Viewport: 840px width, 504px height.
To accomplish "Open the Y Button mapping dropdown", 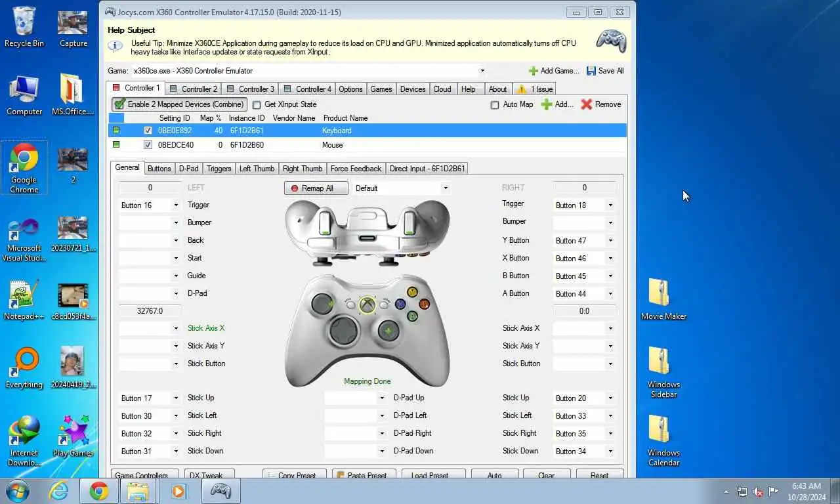I will [x=610, y=241].
